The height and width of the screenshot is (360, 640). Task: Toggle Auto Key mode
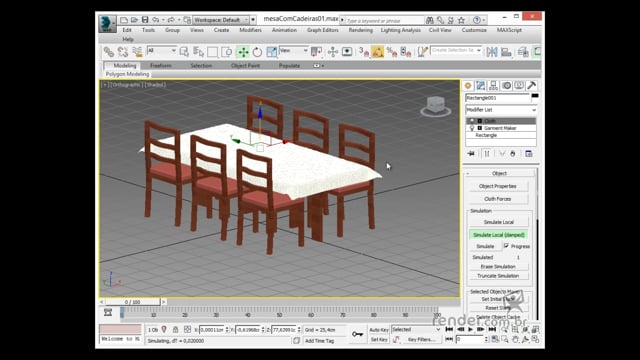379,330
